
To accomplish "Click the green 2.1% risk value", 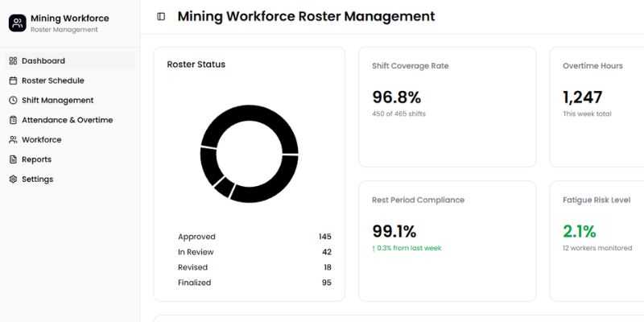I will pos(580,231).
